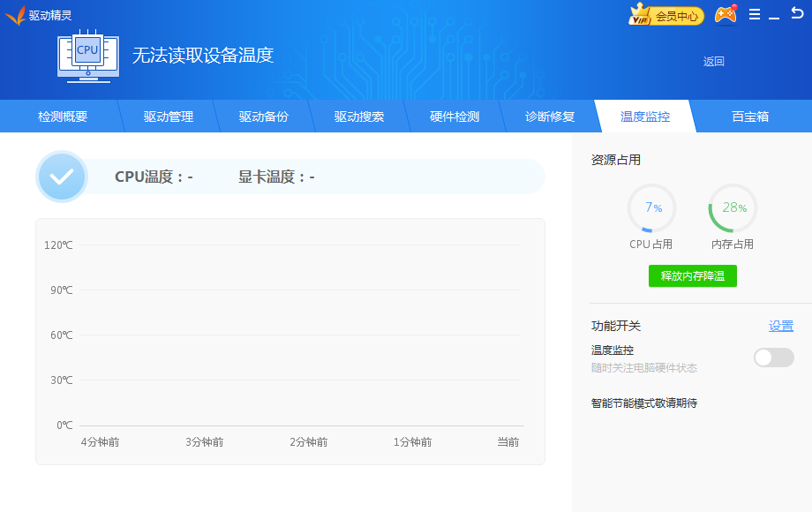812x512 pixels.
Task: Click the CPU 占用 7% usage ring
Action: pyautogui.click(x=651, y=208)
